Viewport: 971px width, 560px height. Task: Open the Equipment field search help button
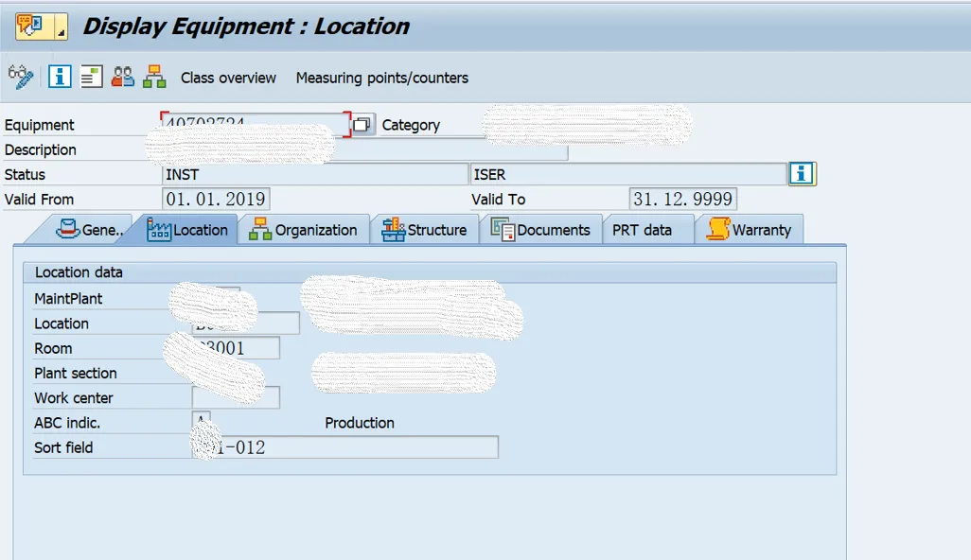pos(362,124)
